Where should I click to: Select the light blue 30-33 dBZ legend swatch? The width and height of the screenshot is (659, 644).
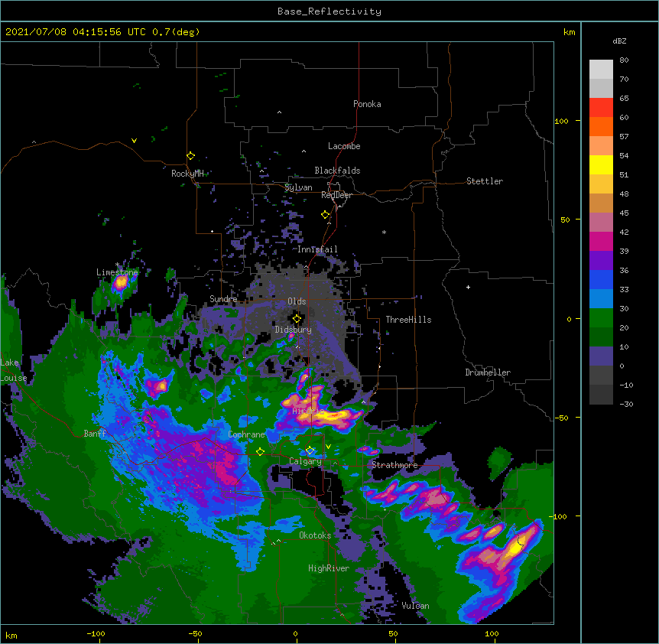601,299
